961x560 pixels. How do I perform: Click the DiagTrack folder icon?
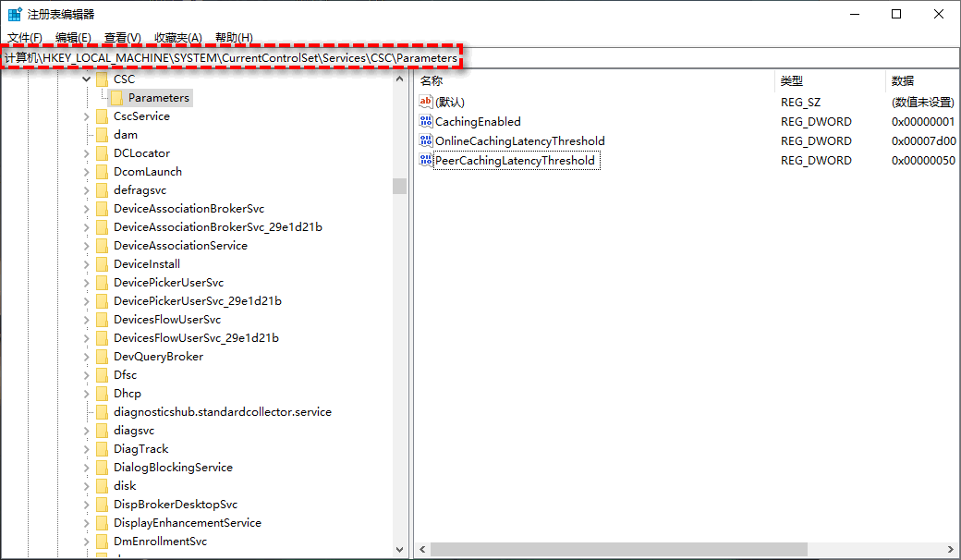(102, 449)
